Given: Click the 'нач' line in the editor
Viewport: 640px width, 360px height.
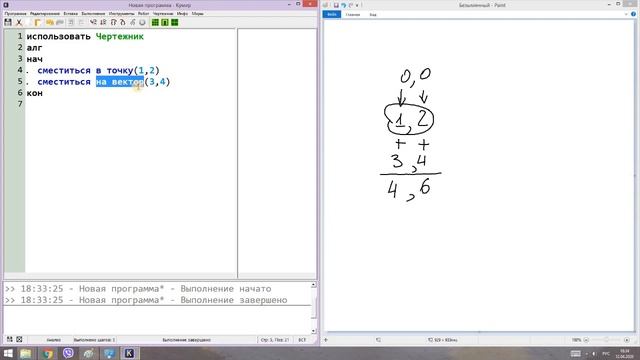Looking at the screenshot, I should (x=35, y=59).
